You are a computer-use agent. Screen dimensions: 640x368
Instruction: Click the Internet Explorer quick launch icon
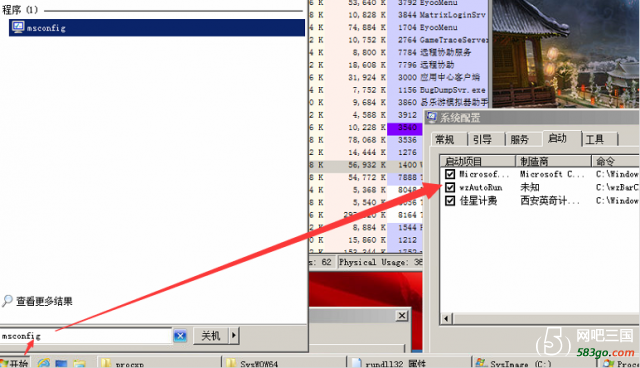(x=44, y=363)
